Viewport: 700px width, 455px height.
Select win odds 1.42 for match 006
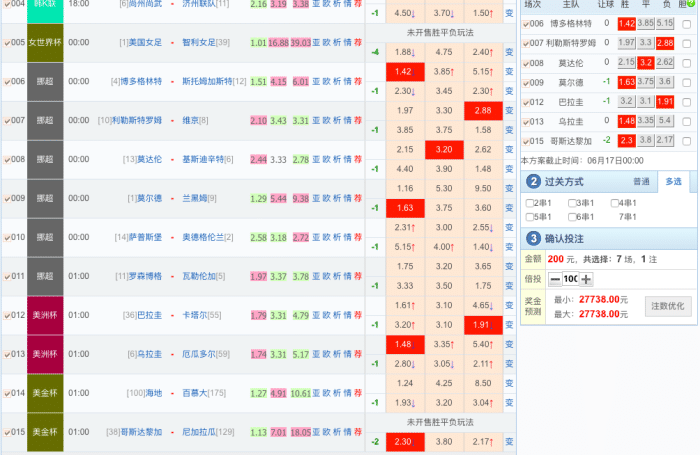[405, 72]
